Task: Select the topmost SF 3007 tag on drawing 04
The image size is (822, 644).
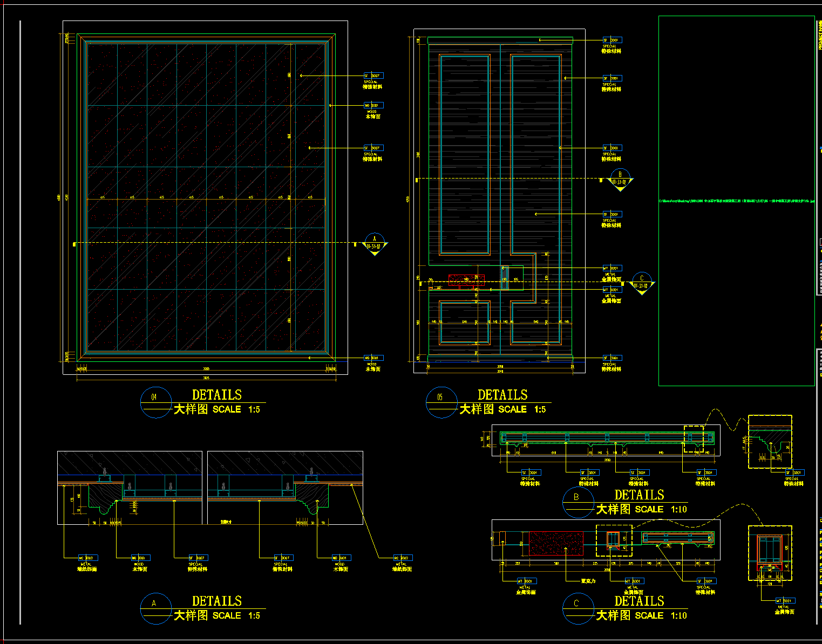Action: click(x=372, y=76)
